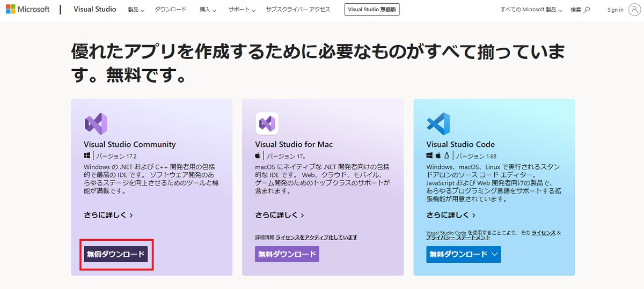The height and width of the screenshot is (289, 644).
Task: Open the すべての Microsoft 製品 dropdown
Action: click(x=531, y=10)
